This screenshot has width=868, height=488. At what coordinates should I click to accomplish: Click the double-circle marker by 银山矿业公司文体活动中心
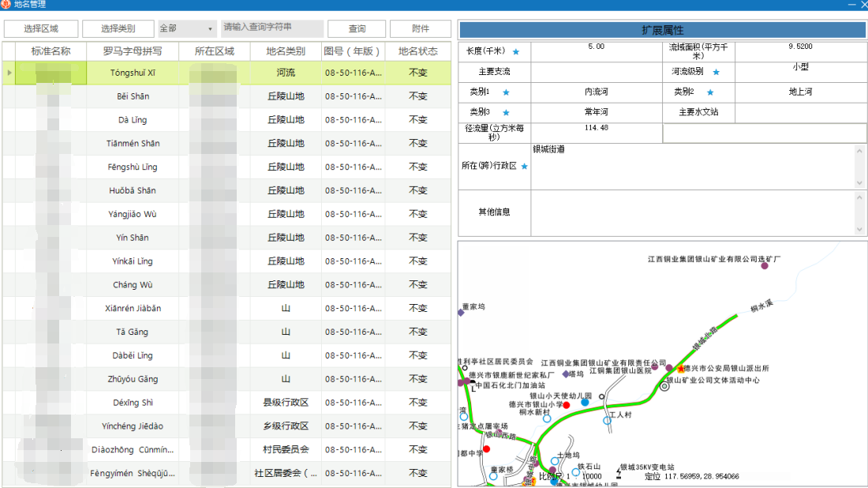(664, 386)
